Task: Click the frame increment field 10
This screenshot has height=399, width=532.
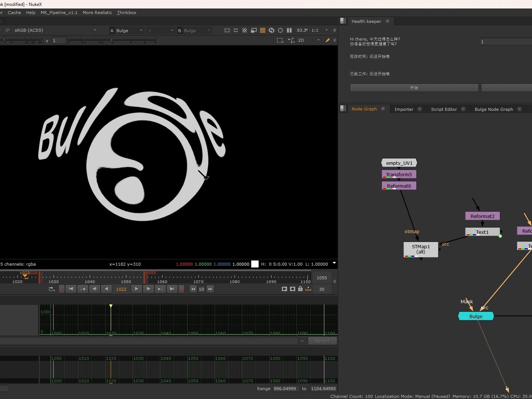Action: (x=201, y=289)
